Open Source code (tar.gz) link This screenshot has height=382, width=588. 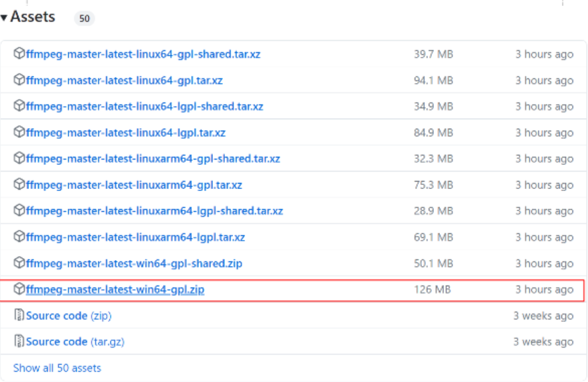[75, 342]
